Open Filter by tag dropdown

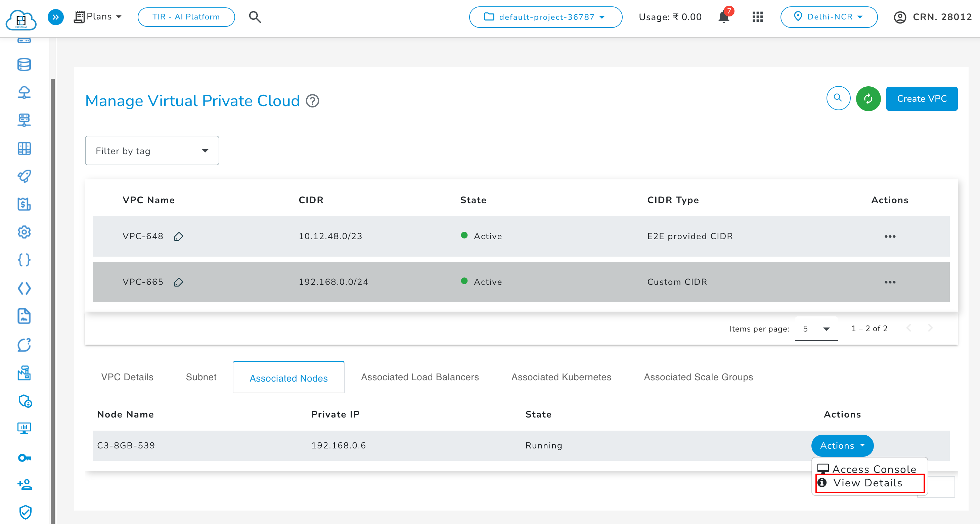[152, 151]
